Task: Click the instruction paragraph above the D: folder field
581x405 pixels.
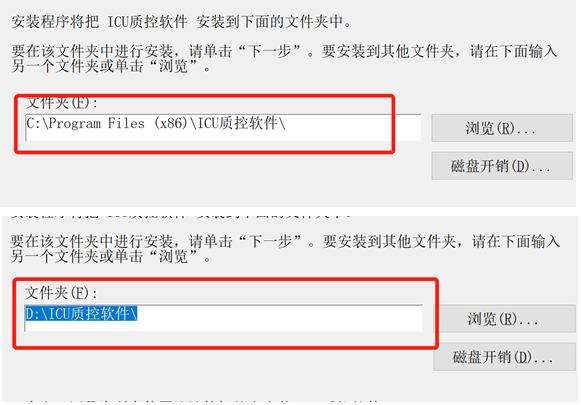Action: coord(285,249)
